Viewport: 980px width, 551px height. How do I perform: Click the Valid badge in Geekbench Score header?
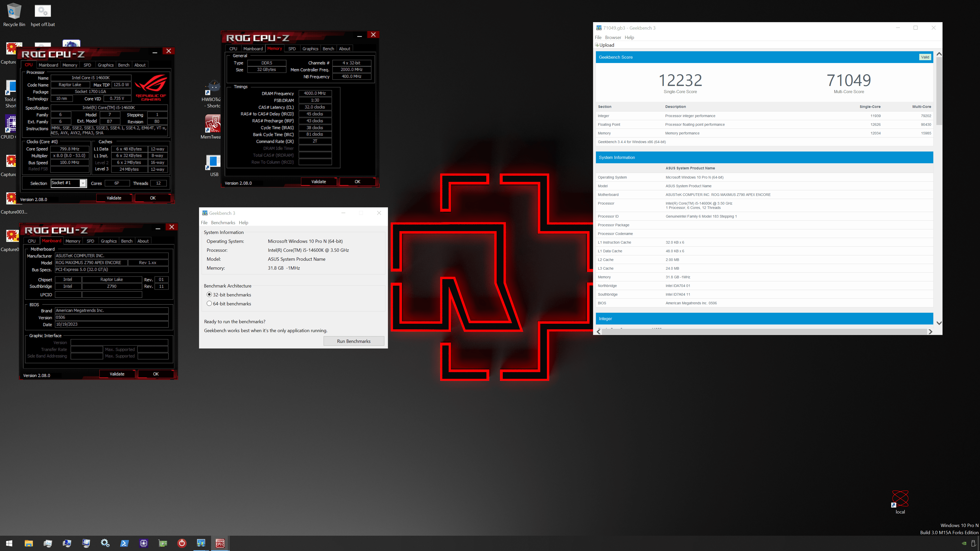(925, 57)
